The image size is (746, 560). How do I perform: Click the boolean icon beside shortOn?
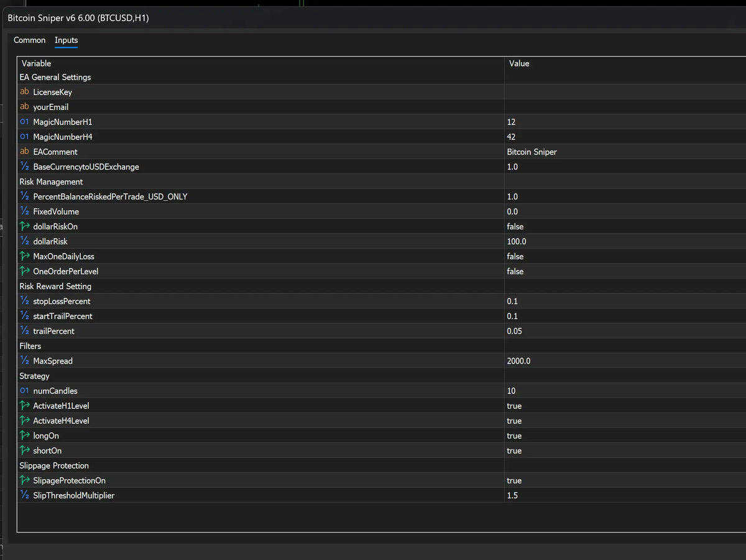(x=24, y=451)
